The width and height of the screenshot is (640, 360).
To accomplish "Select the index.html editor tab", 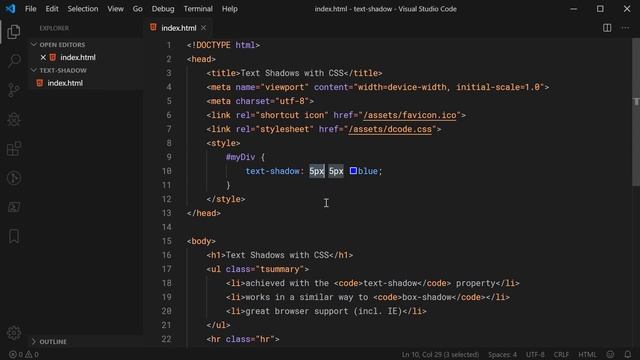I will click(x=178, y=28).
